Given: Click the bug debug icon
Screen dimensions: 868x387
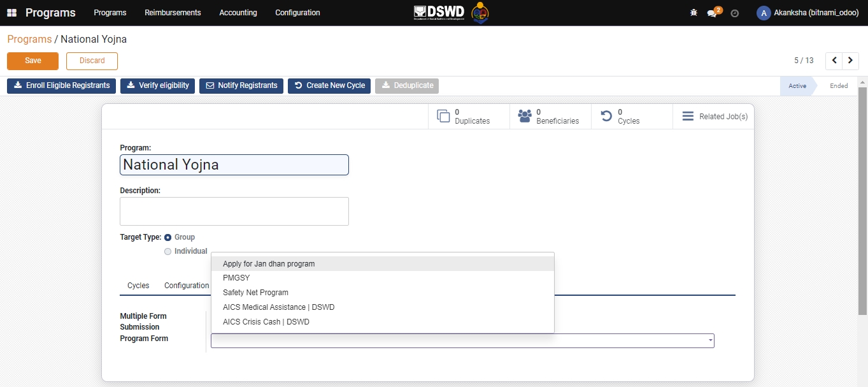Looking at the screenshot, I should [694, 13].
